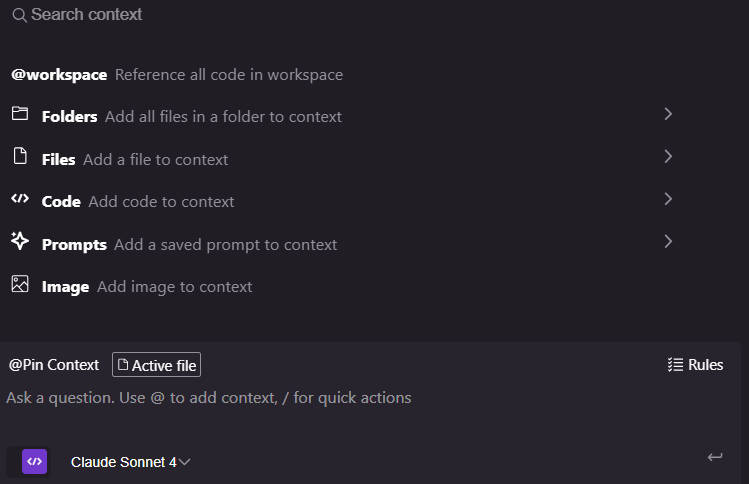Screen dimensions: 749x484
Task: Click the Files document icon
Action: click(x=20, y=156)
